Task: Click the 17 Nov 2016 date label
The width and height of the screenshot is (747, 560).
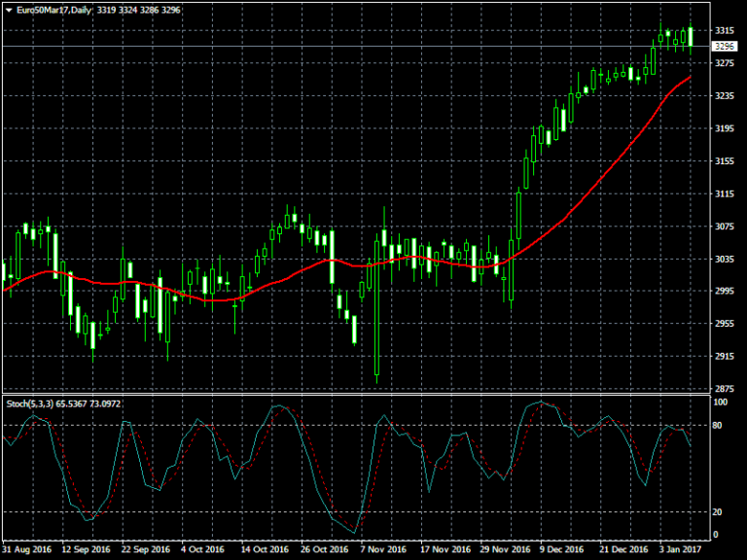Action: click(x=445, y=549)
